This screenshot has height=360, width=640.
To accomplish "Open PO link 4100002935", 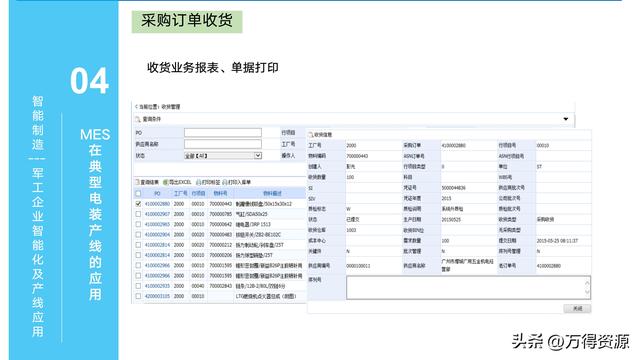I will (x=157, y=286).
